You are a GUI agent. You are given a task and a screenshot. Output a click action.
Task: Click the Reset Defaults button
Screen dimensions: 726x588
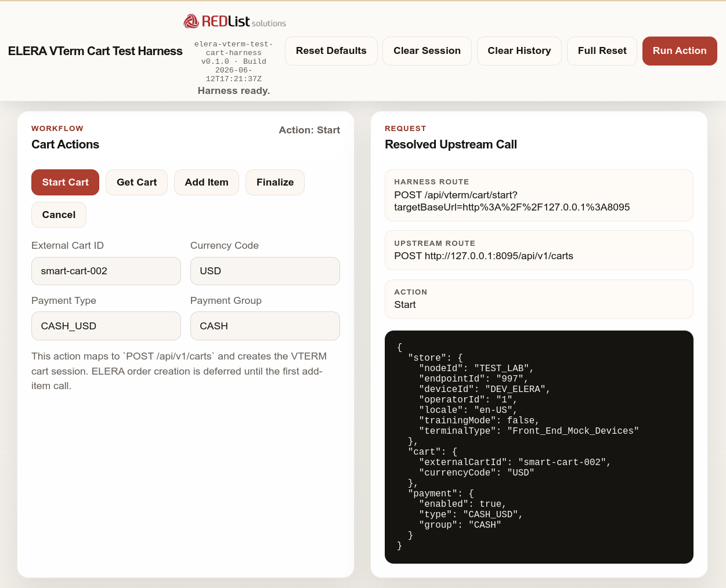point(331,51)
